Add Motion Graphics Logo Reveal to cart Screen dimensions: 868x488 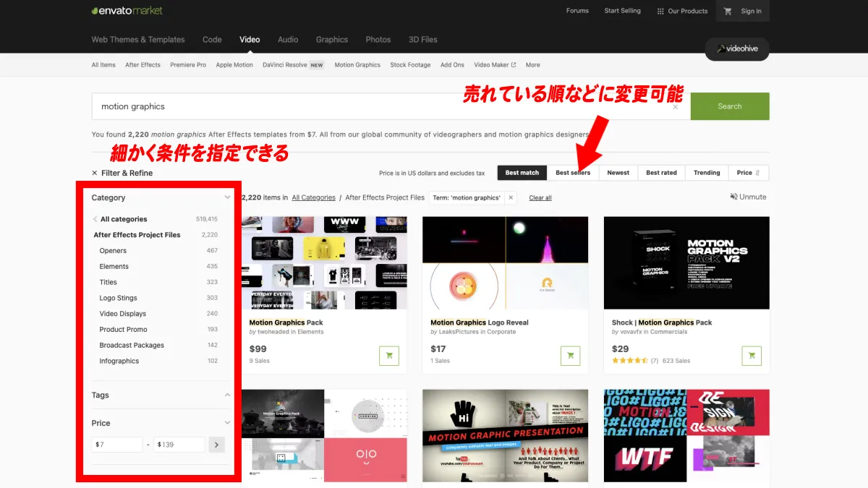click(571, 356)
